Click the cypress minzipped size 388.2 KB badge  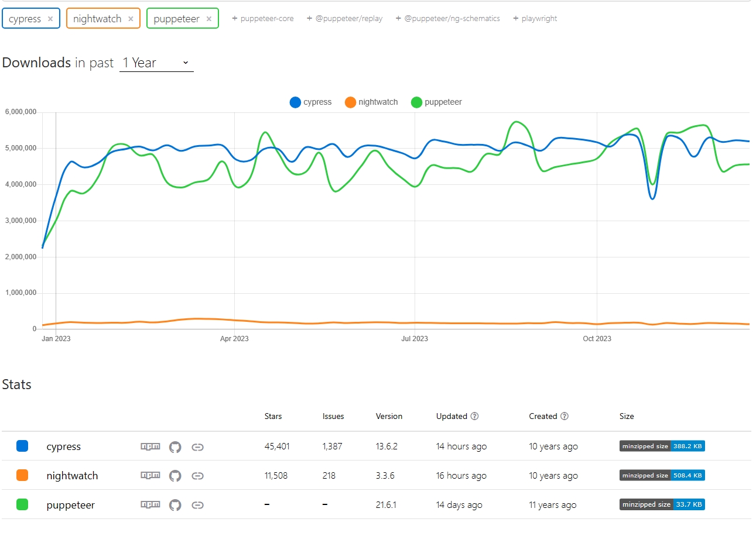tap(662, 446)
